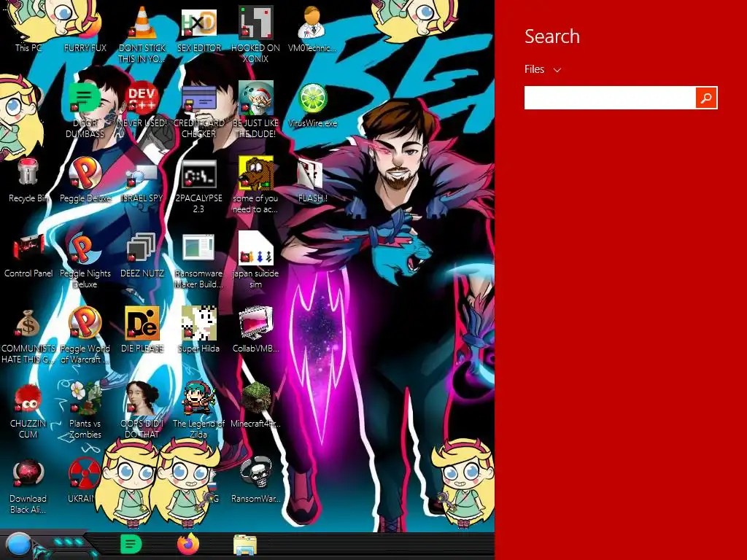Open the RansomWar skull icon
Viewport: 747px width, 560px height.
tap(256, 472)
